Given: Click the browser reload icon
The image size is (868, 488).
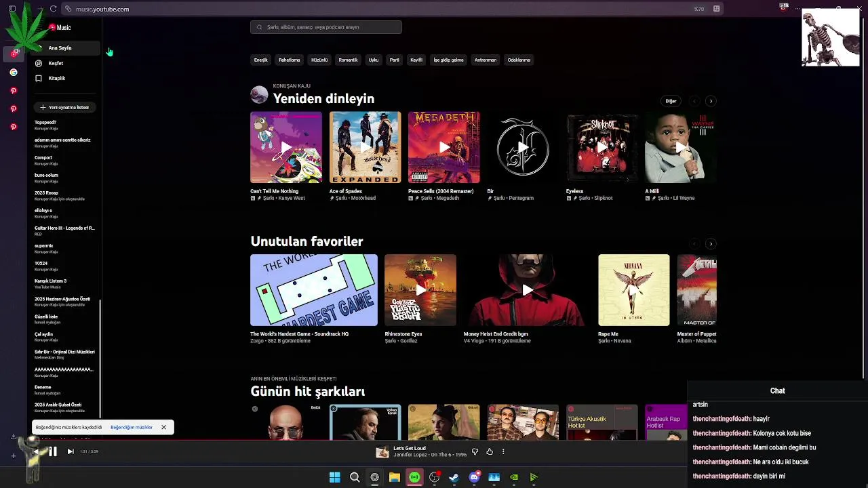Looking at the screenshot, I should tap(53, 9).
